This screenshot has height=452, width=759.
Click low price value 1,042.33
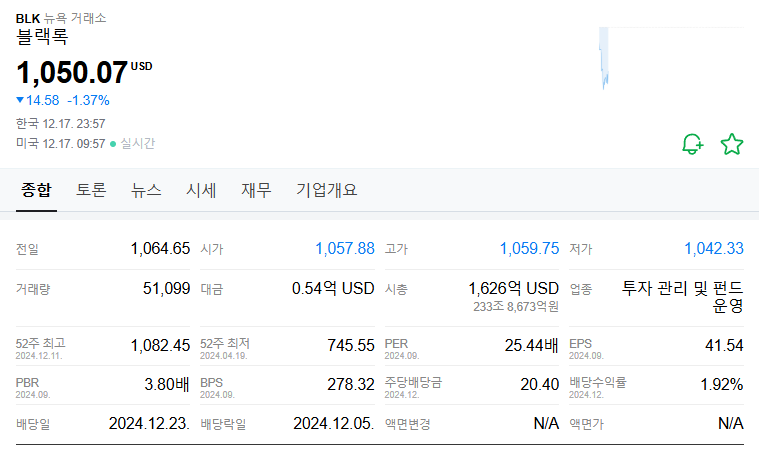coord(713,249)
